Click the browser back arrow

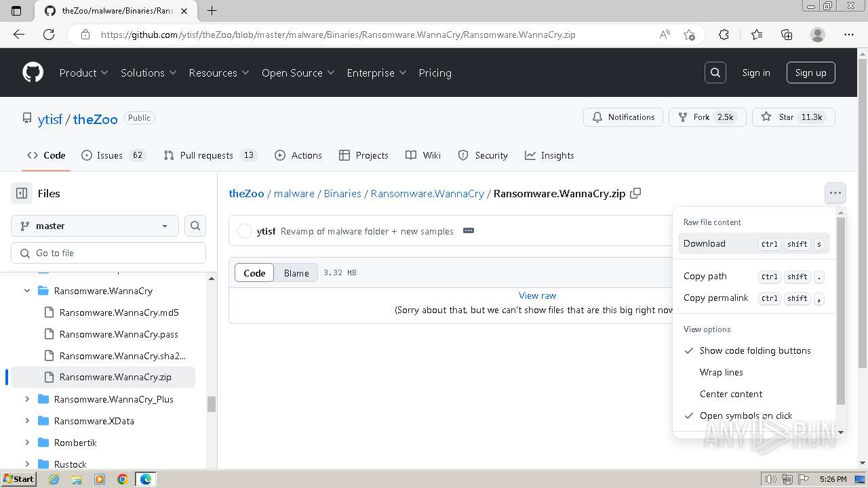(19, 35)
